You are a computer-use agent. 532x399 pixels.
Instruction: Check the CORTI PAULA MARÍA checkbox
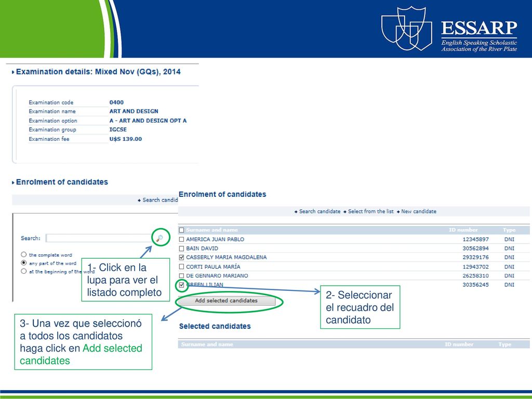click(181, 267)
